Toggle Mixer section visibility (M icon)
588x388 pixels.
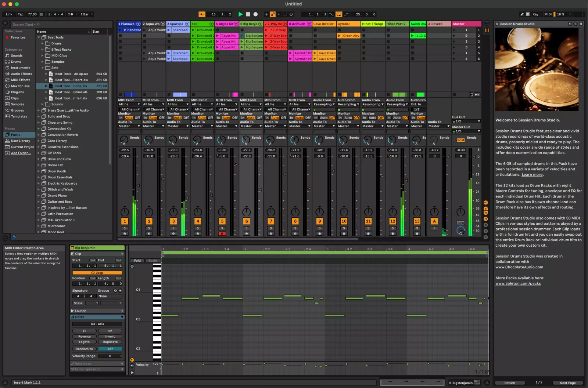click(486, 219)
